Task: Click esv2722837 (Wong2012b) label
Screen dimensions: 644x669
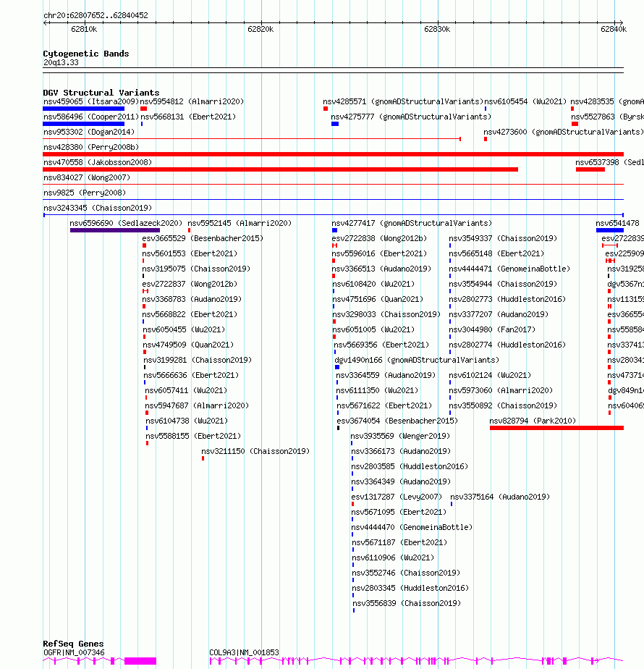Action: coord(190,284)
